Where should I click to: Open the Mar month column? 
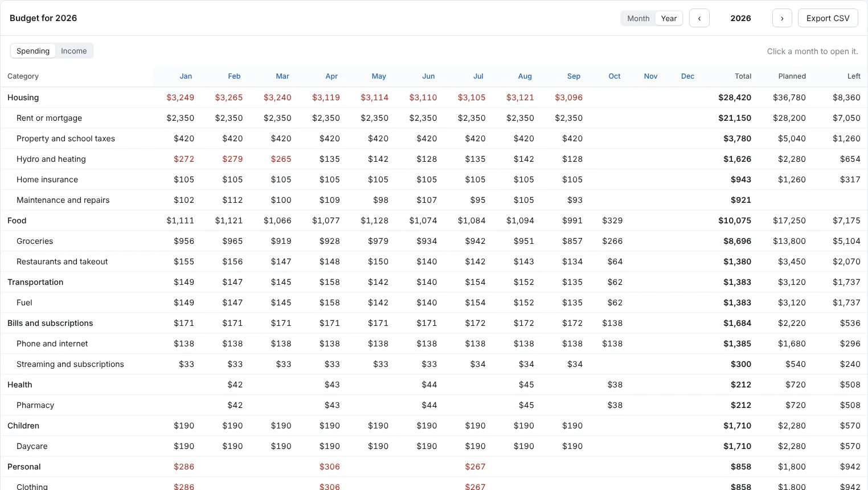[282, 76]
